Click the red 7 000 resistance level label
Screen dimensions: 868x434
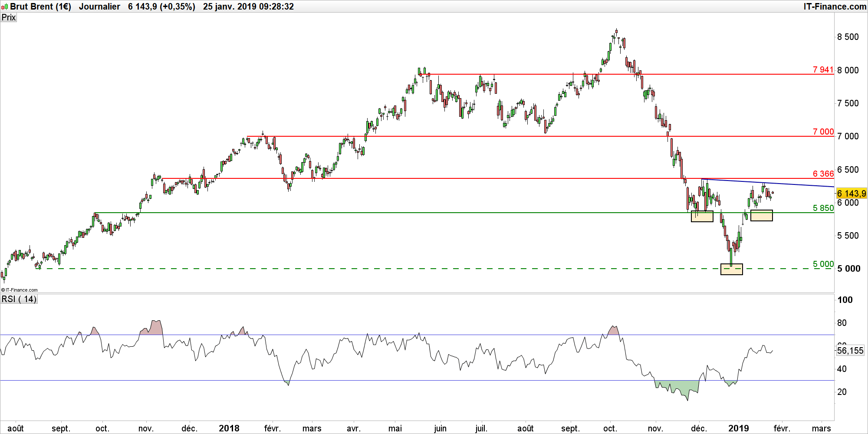tap(823, 132)
